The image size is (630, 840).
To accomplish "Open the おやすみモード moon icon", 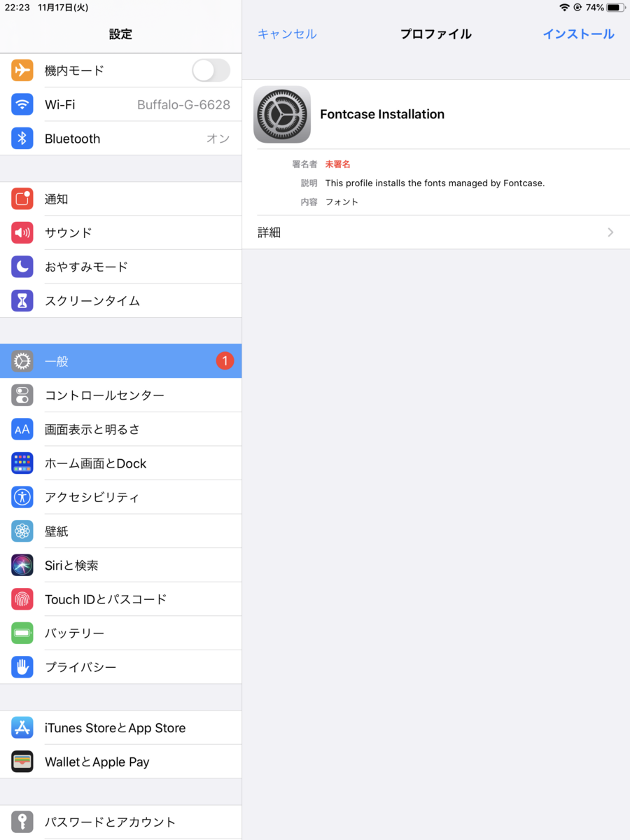I will (x=22, y=267).
